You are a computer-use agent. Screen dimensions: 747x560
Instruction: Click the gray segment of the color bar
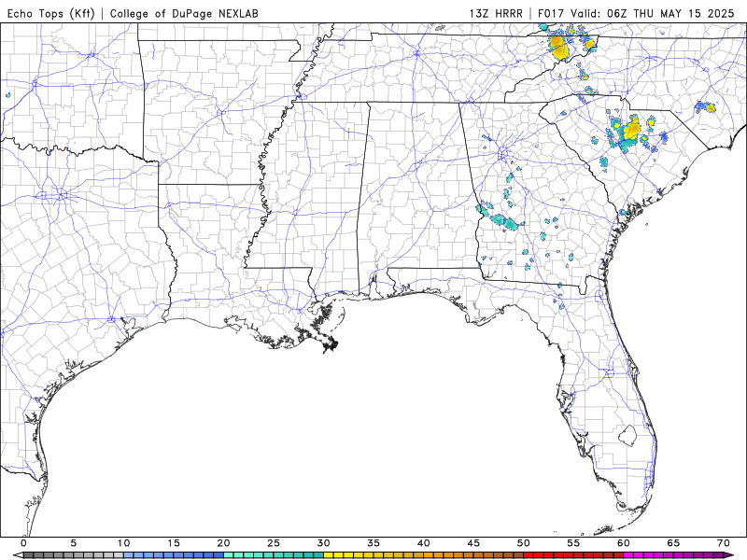click(74, 555)
